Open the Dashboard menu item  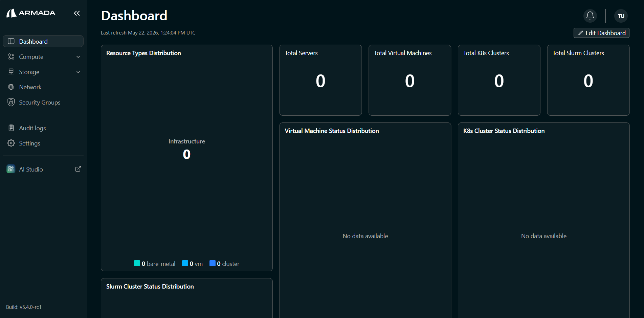click(x=43, y=41)
